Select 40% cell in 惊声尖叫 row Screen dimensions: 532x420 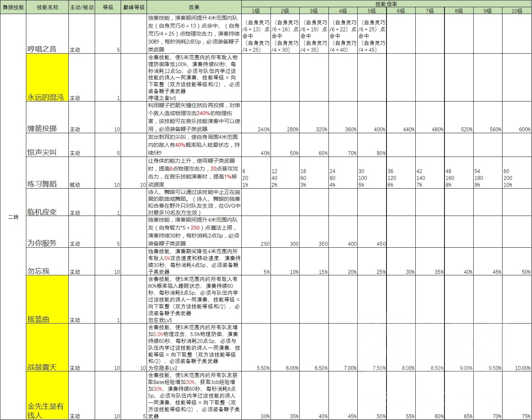click(x=256, y=145)
